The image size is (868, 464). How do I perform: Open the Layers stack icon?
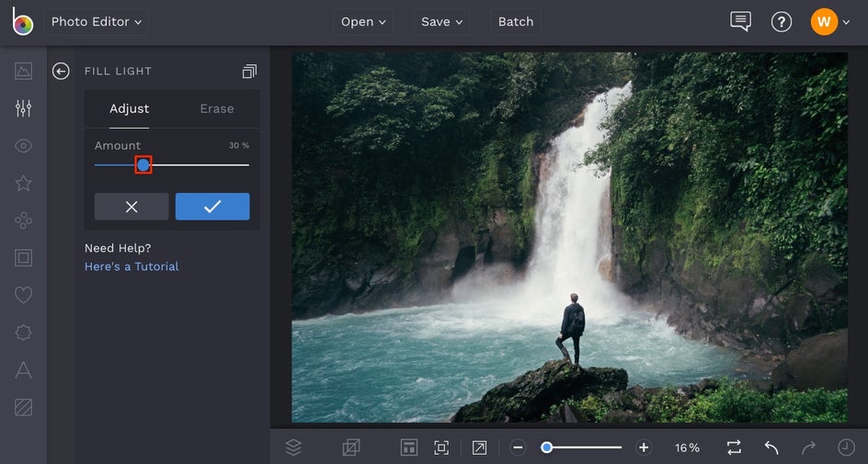[x=293, y=447]
